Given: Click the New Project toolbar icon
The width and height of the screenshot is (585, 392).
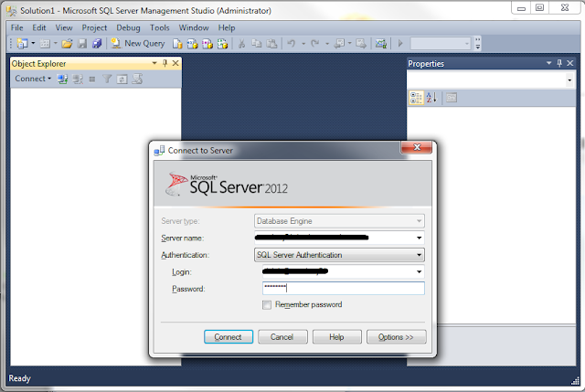Looking at the screenshot, I should coord(22,44).
